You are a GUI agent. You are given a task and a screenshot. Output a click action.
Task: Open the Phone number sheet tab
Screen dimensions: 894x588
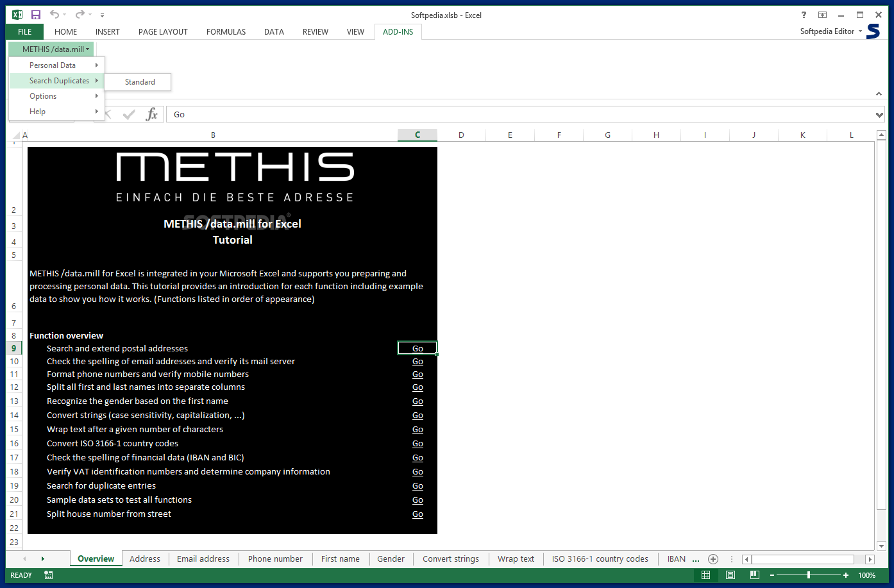click(275, 559)
